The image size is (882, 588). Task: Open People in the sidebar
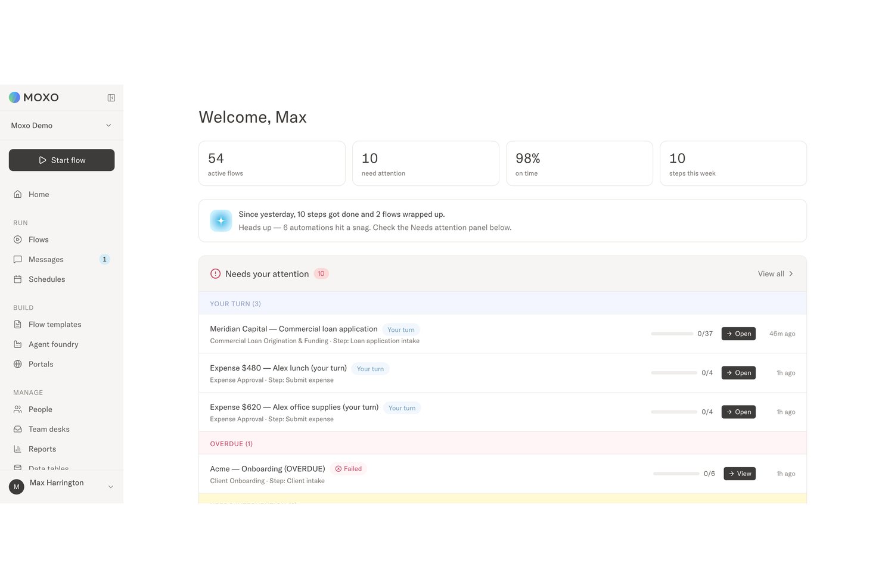[x=61, y=409]
